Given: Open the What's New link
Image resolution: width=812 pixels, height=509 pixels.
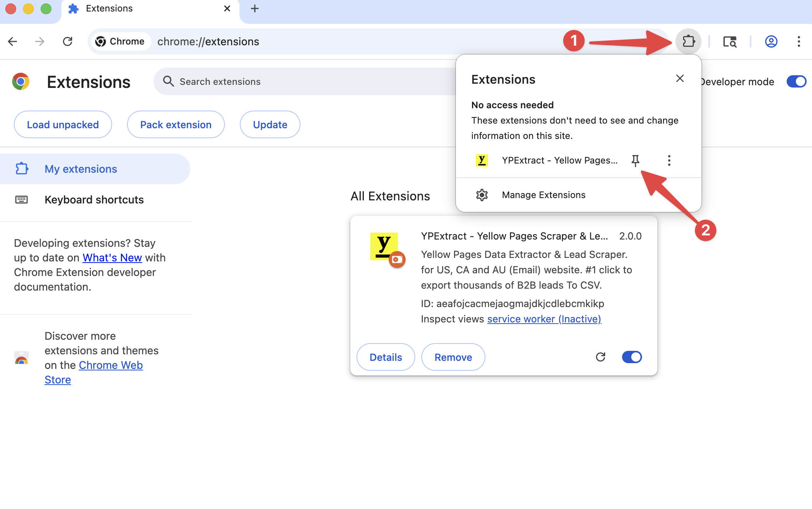Looking at the screenshot, I should pos(112,258).
